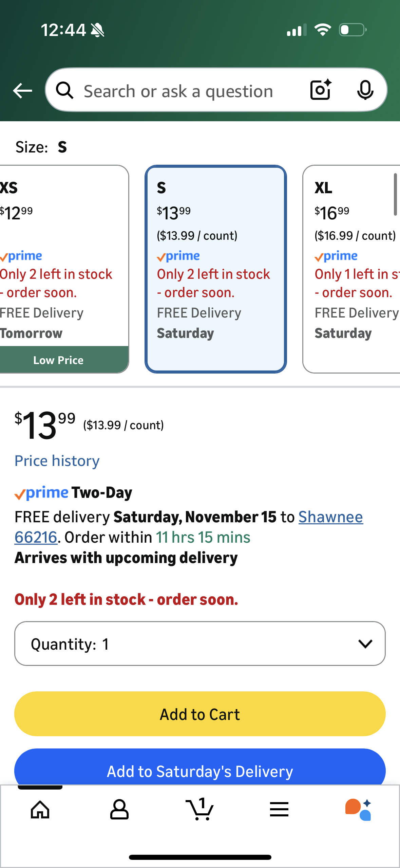
Task: Expand the Quantity dropdown
Action: click(200, 644)
